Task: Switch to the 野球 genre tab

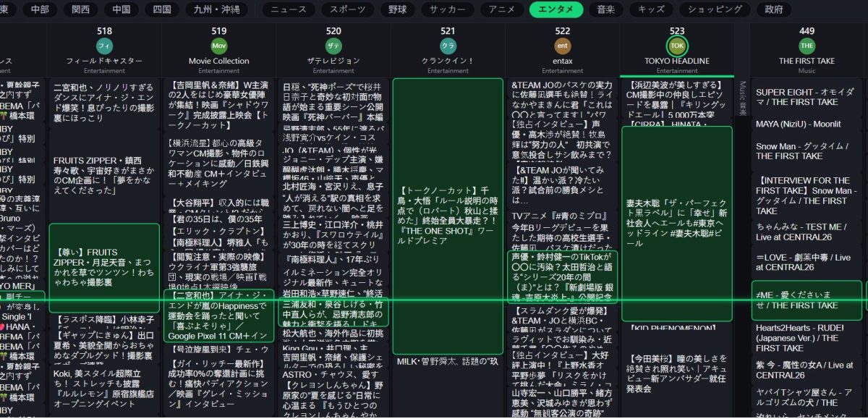Action: point(398,9)
